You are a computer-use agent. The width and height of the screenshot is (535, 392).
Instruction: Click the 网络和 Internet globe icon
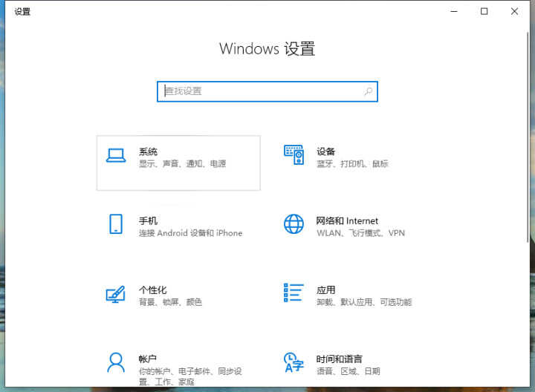[294, 224]
